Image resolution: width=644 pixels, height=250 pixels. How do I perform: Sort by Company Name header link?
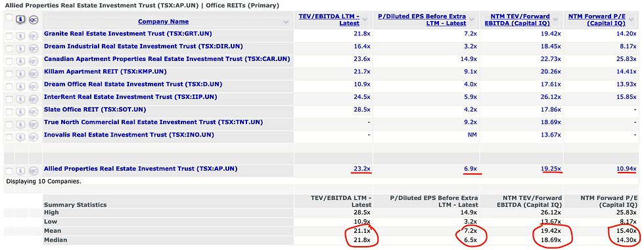[163, 22]
